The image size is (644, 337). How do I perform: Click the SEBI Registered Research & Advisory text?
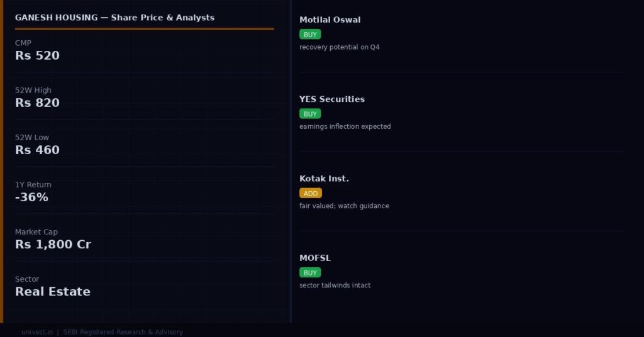(x=123, y=332)
